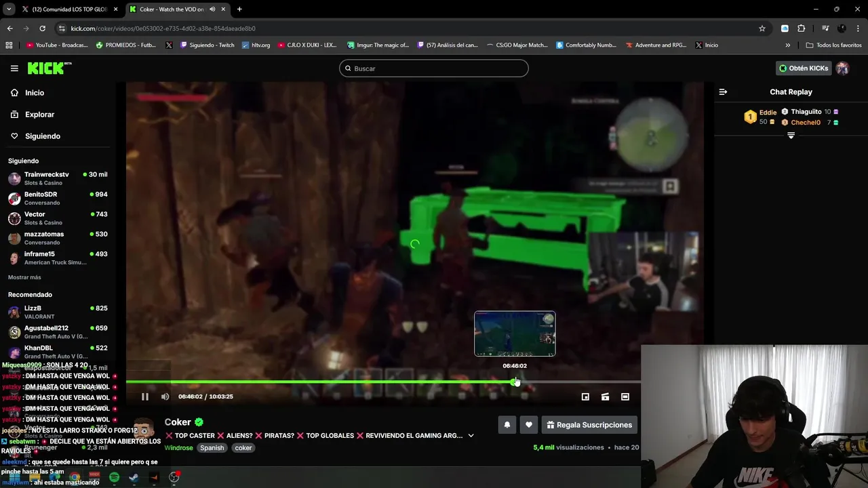Open the user profile avatar menu
868x488 pixels.
click(x=842, y=68)
